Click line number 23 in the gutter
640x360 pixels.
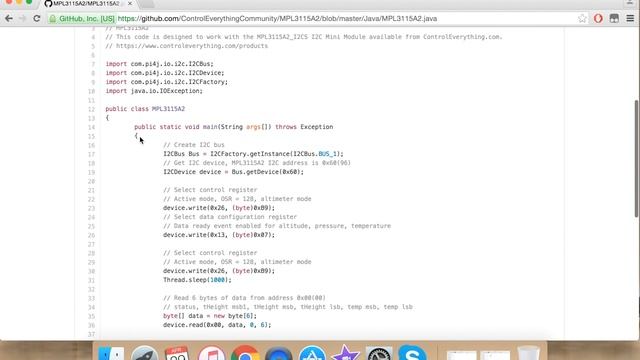91,208
